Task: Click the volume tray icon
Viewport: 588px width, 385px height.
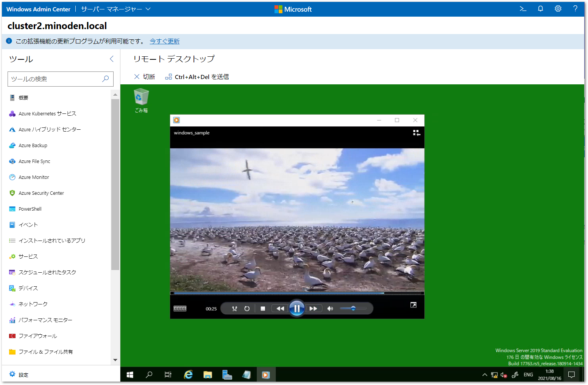Action: pyautogui.click(x=504, y=375)
